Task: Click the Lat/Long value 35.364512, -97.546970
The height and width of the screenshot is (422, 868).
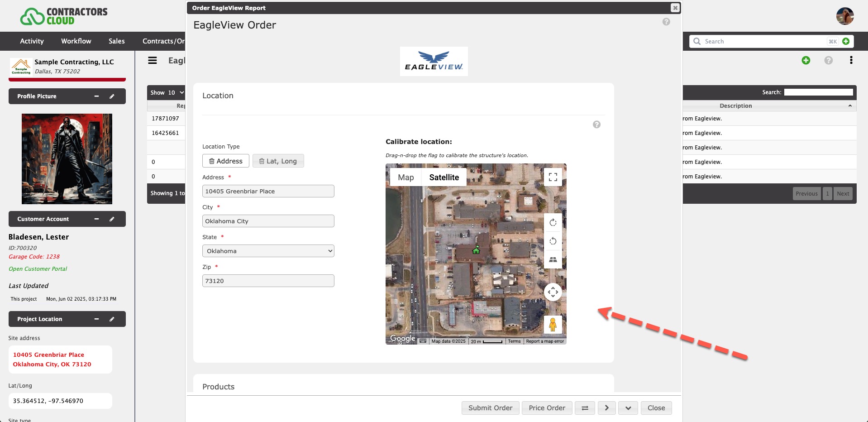Action: pyautogui.click(x=48, y=401)
